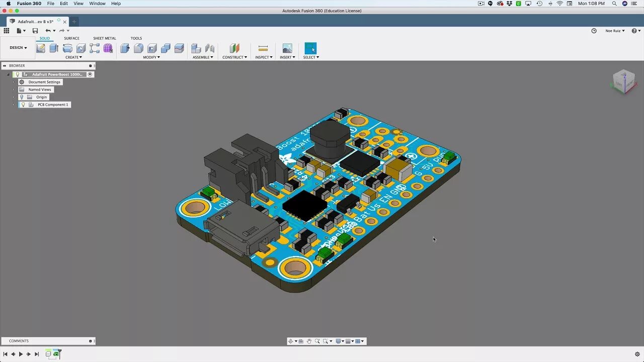This screenshot has height=362, width=644.
Task: Open the MODIFY dropdown menu
Action: [x=151, y=57]
